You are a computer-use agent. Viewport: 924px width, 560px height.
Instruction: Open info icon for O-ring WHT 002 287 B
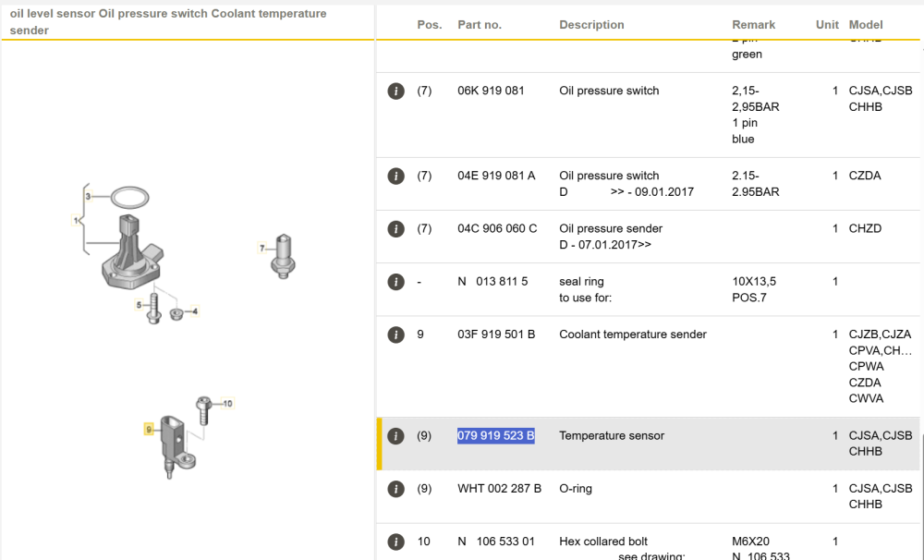pos(395,489)
